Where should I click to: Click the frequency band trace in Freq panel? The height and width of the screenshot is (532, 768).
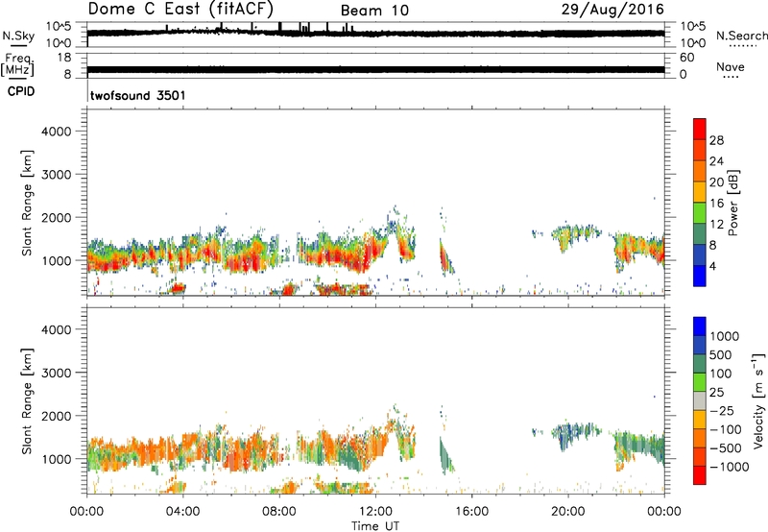[375, 69]
